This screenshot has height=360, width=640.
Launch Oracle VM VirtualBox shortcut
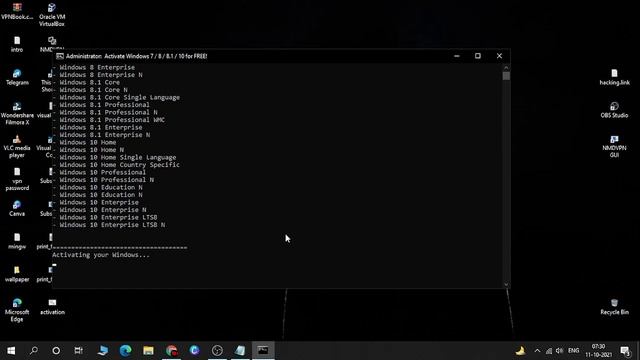pyautogui.click(x=52, y=14)
